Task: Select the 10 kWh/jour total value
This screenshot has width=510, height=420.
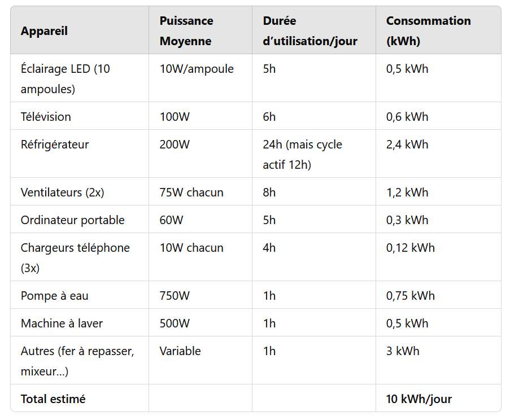Action: [x=419, y=399]
